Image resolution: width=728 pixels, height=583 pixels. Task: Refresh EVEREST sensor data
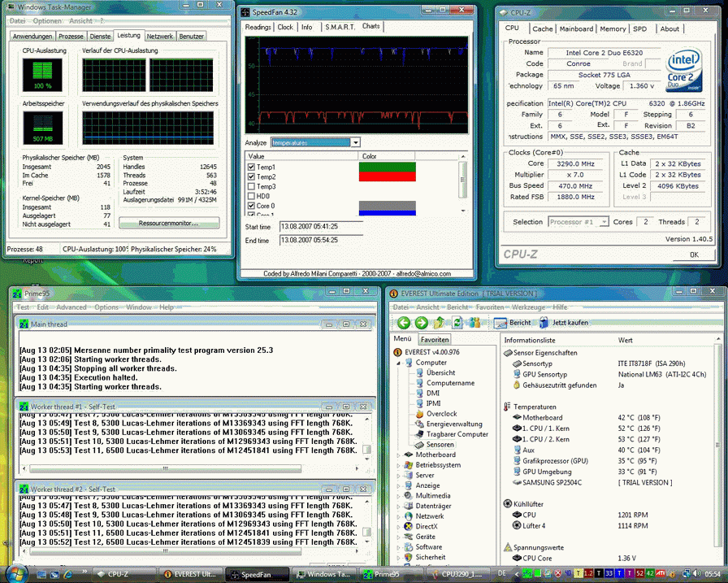point(457,322)
